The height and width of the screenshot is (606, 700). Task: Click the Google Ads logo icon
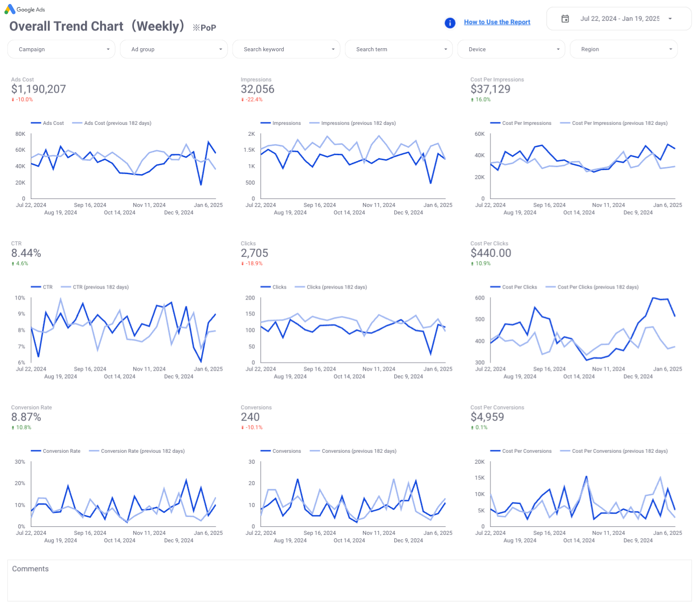tap(9, 9)
